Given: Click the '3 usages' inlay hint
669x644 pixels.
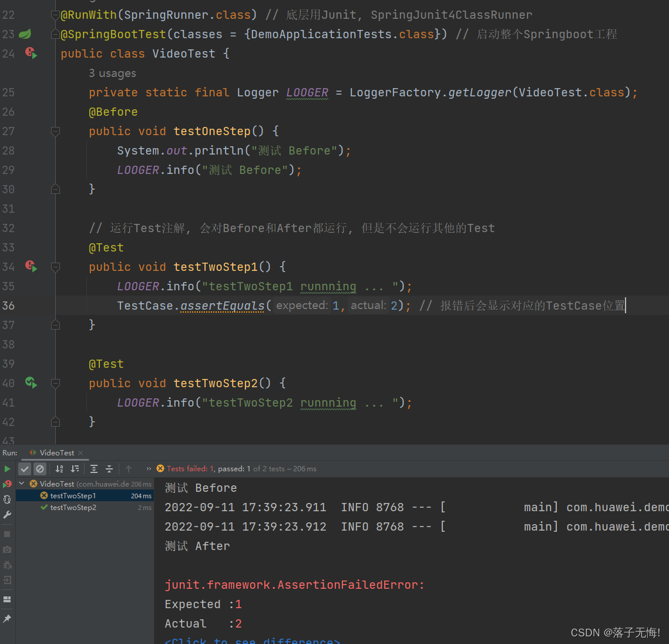Looking at the screenshot, I should [112, 73].
